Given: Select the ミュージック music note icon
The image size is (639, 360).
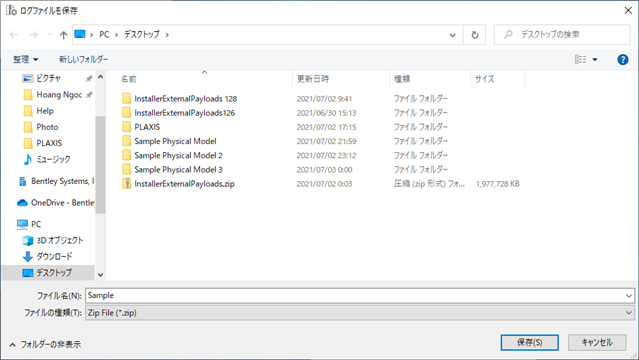Looking at the screenshot, I should pos(27,159).
